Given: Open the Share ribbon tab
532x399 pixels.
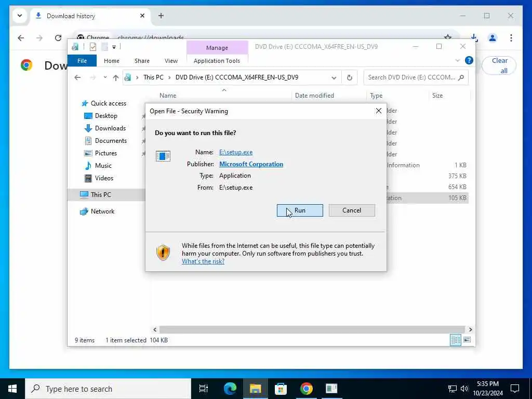Looking at the screenshot, I should (142, 61).
